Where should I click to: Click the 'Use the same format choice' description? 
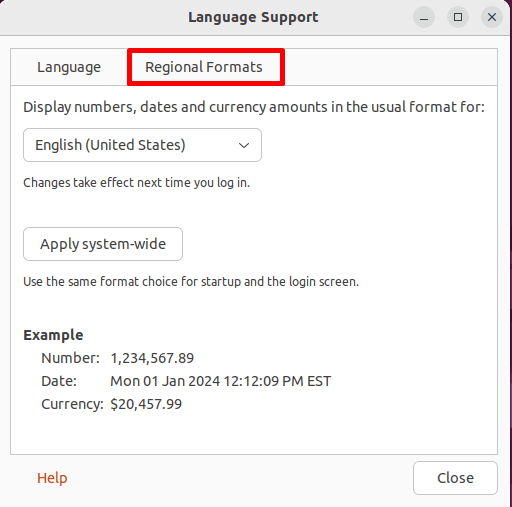coord(191,282)
